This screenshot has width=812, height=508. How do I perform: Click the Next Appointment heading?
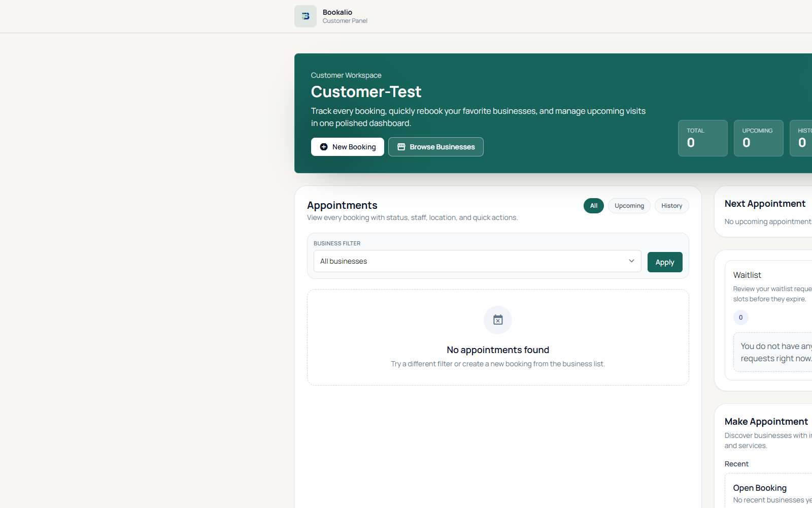765,204
